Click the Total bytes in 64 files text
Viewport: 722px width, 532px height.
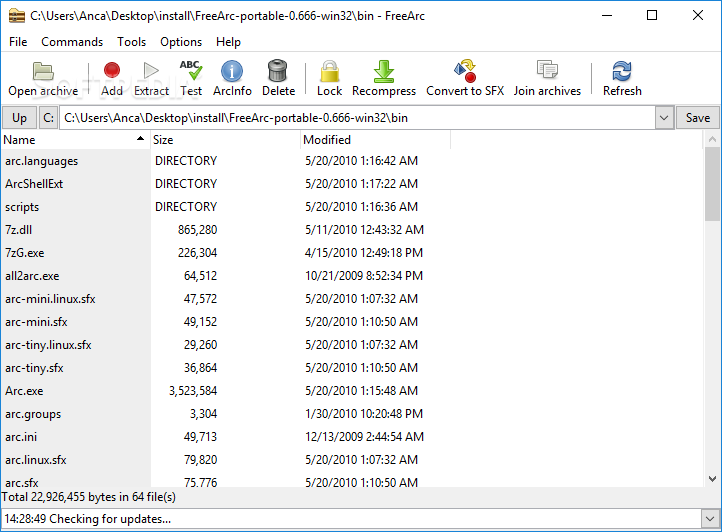[x=88, y=497]
